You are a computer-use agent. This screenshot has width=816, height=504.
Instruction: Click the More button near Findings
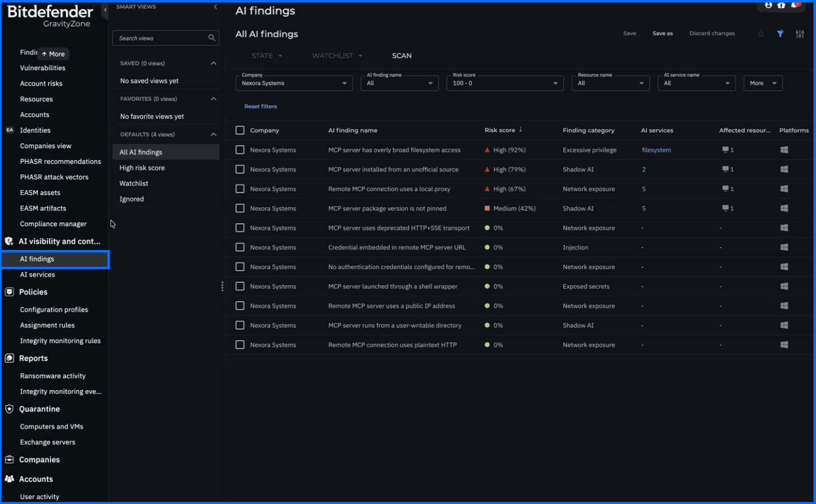(x=53, y=54)
